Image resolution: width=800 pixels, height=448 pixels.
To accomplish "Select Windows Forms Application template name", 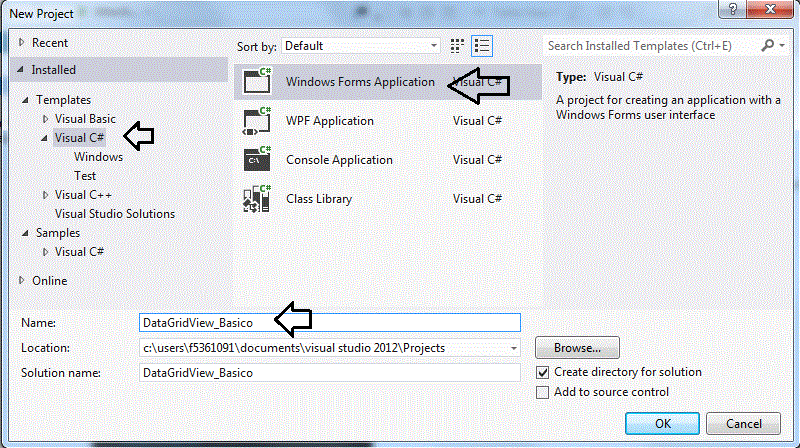I will click(x=360, y=82).
